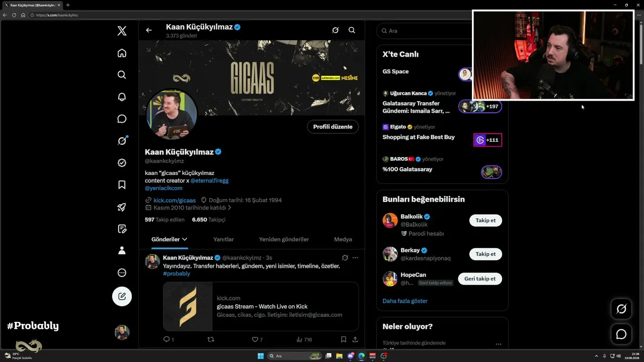The image size is (644, 362).
Task: Compose a new post
Action: [x=122, y=296]
